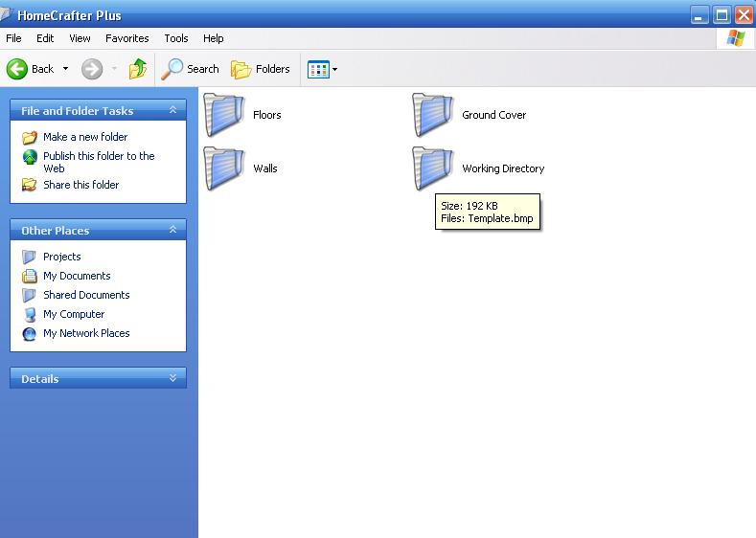
Task: Select the Walls folder icon
Action: point(223,168)
